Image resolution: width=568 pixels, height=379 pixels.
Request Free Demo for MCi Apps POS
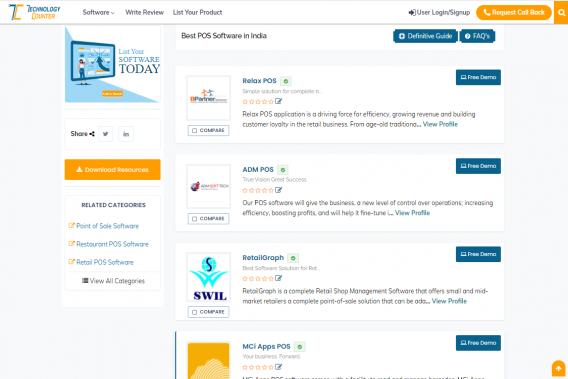point(478,343)
